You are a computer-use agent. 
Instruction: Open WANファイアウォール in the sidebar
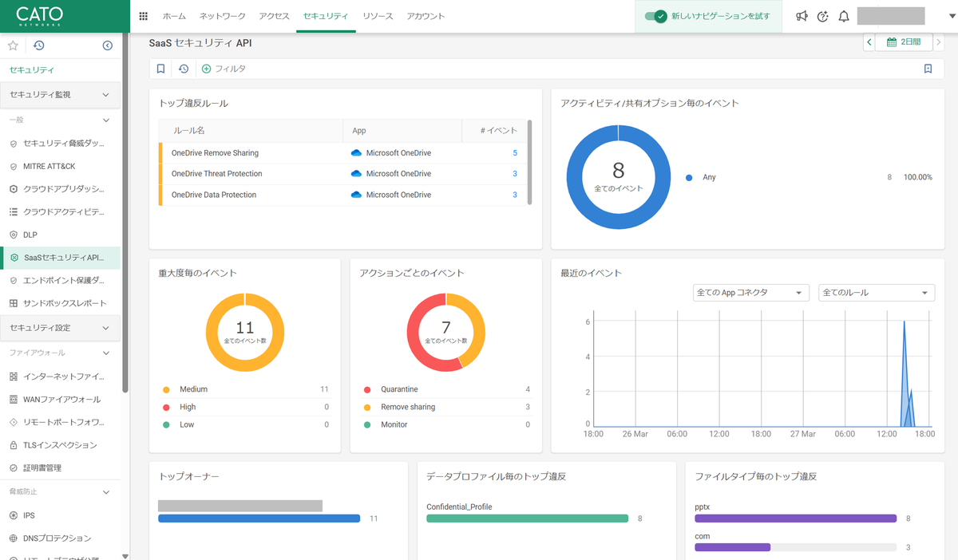[61, 400]
